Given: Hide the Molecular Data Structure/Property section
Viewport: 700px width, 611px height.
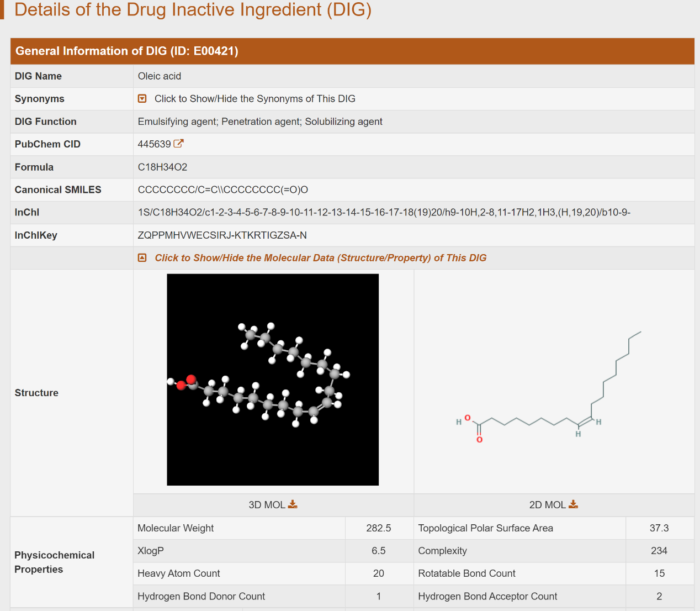Looking at the screenshot, I should (320, 258).
